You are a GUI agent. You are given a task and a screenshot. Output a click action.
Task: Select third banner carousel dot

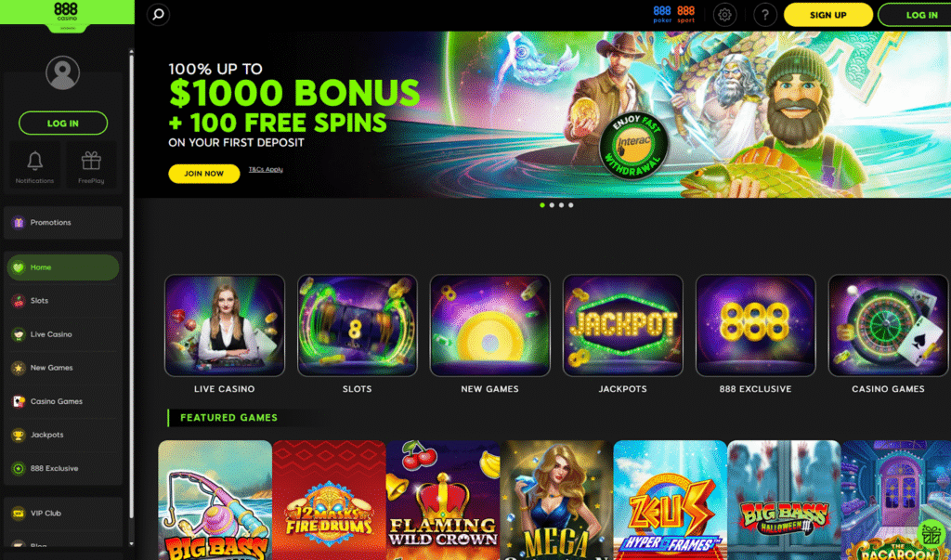click(562, 205)
